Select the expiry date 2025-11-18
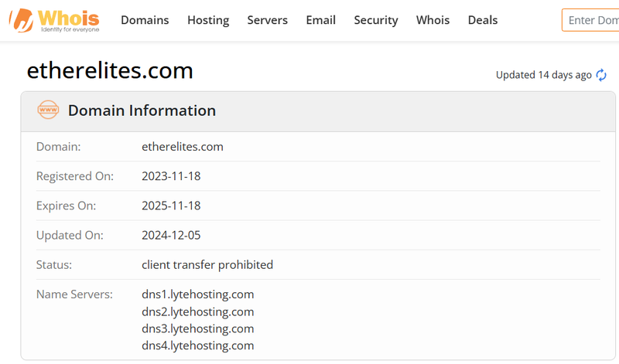The height and width of the screenshot is (364, 619). 171,206
